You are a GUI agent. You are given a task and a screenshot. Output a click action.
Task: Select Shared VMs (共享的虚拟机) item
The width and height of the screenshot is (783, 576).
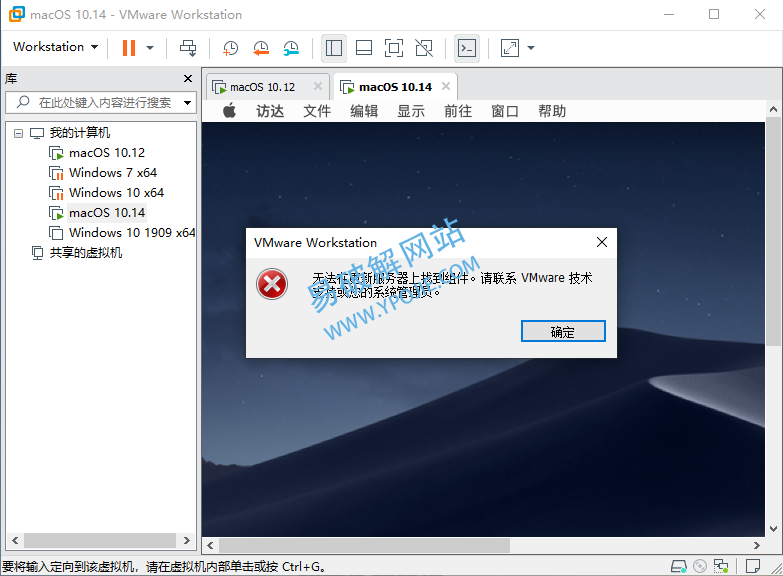pyautogui.click(x=85, y=253)
